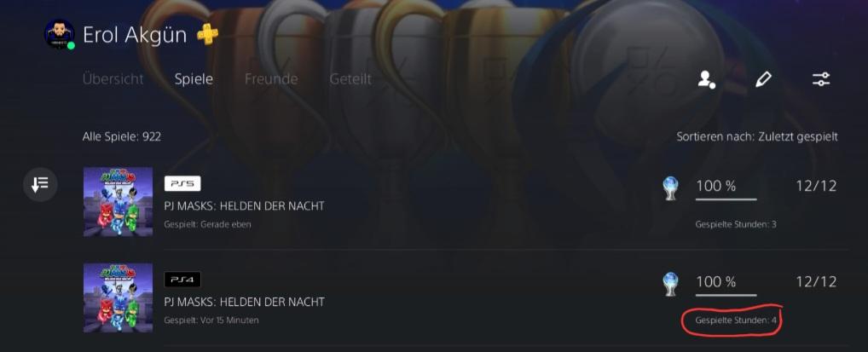The image size is (868, 352).
Task: Click the PS4 PJ Masks cover thumbnail
Action: click(x=118, y=297)
